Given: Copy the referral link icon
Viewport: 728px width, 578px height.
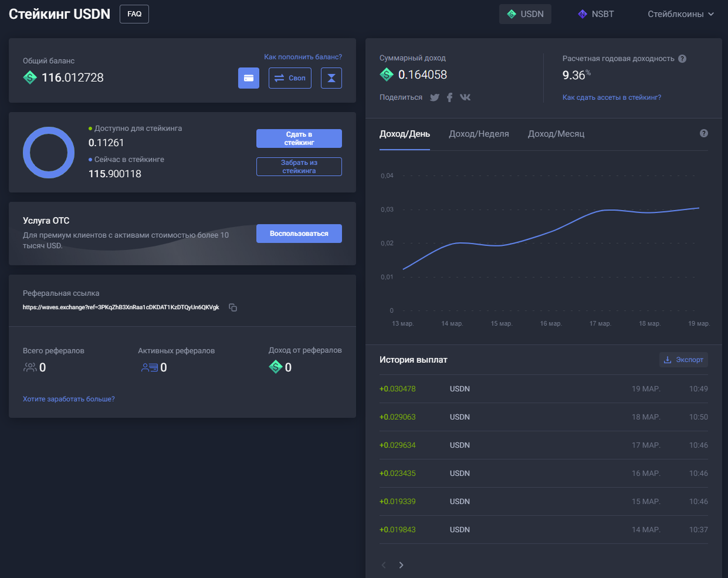Looking at the screenshot, I should click(233, 307).
